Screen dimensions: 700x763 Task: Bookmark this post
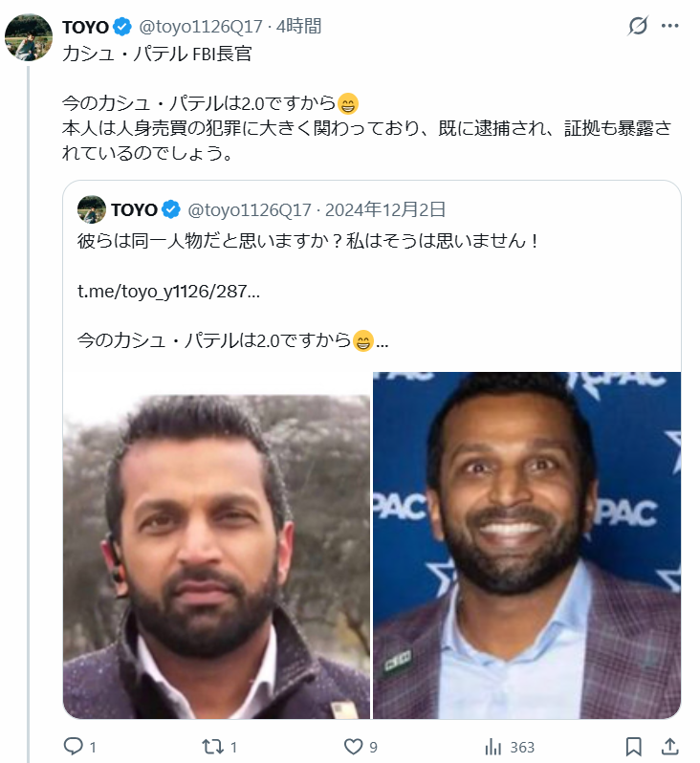633,746
